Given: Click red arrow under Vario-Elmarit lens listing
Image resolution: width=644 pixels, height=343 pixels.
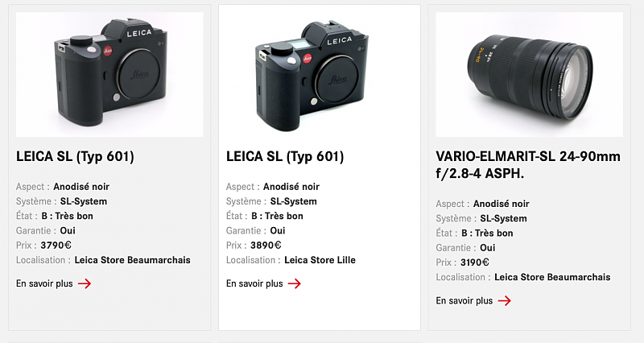Looking at the screenshot, I should (x=505, y=300).
